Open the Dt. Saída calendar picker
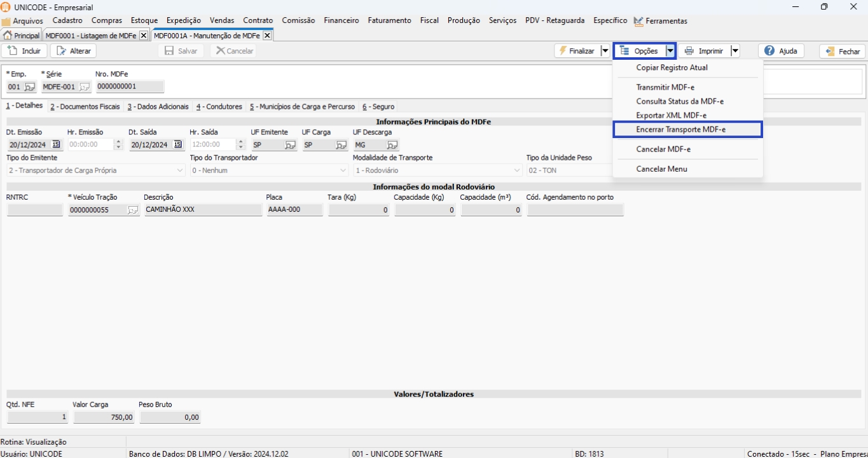This screenshot has height=458, width=868. [x=178, y=145]
